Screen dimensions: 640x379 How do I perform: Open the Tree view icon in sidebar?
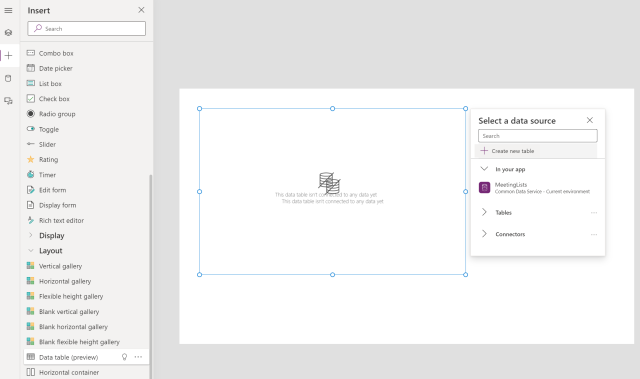[8, 32]
